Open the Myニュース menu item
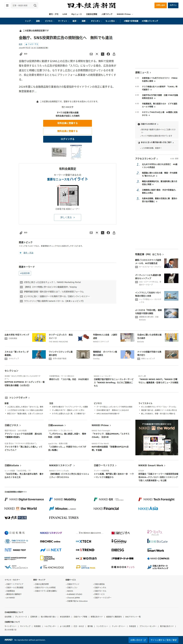The width and height of the screenshot is (183, 644). (77, 14)
